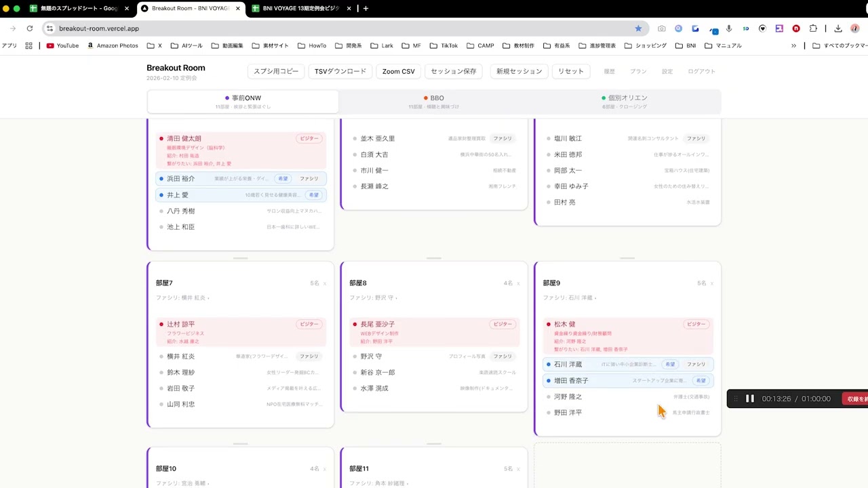Switch to the 事前ONW session tab

pos(243,102)
